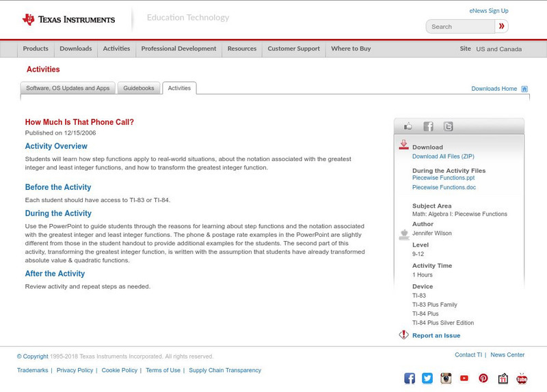Click the Report an Issue link
Viewport: 547px width, 392px height.
[x=436, y=335]
